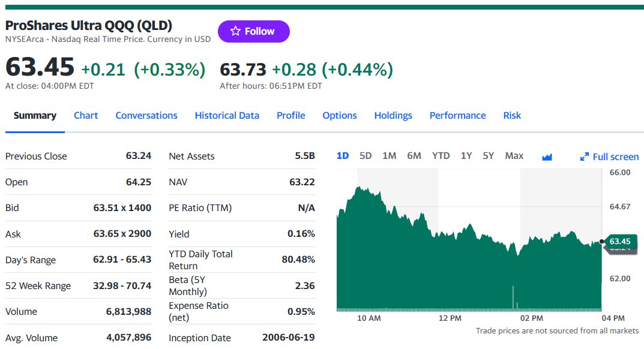Select the 1D chart range
The image size is (644, 349).
pyautogui.click(x=343, y=156)
